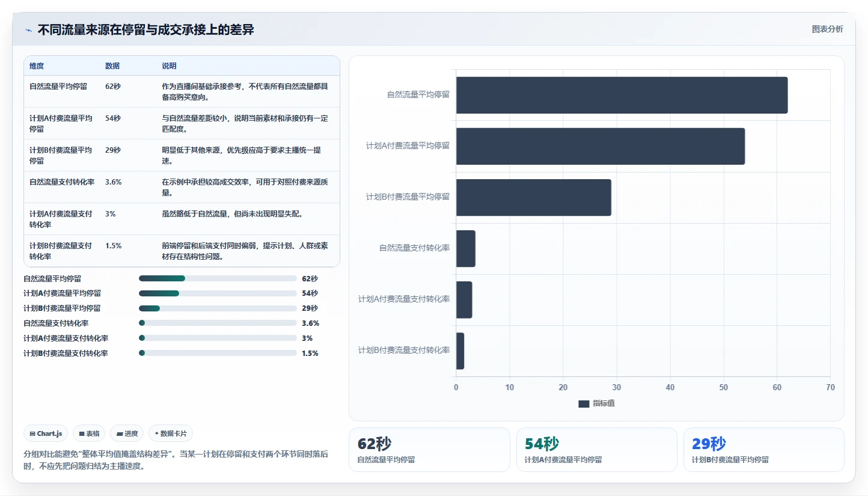This screenshot has height=496, width=868.
Task: Click the 图表分析 label in the header
Action: (827, 29)
